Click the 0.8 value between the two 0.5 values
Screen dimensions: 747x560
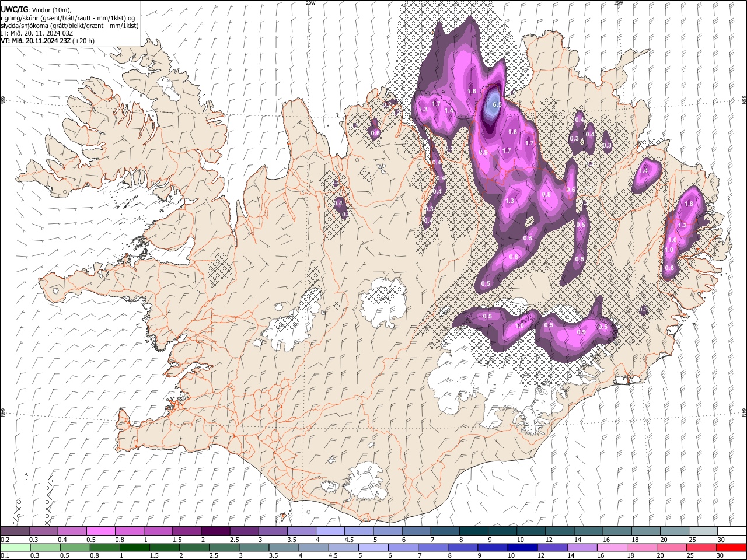514,257
